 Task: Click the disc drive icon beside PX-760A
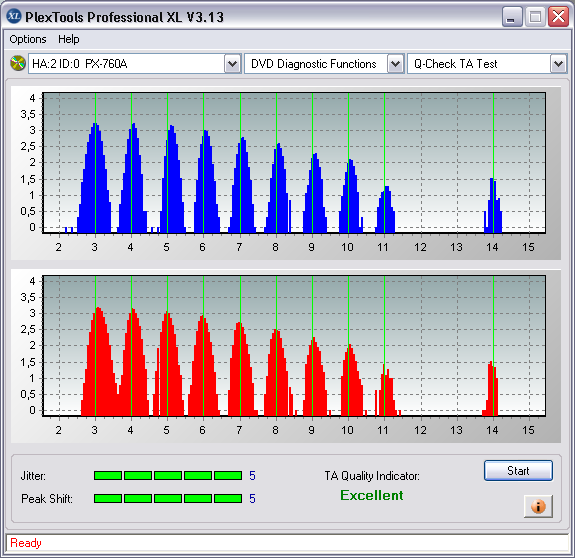(18, 63)
